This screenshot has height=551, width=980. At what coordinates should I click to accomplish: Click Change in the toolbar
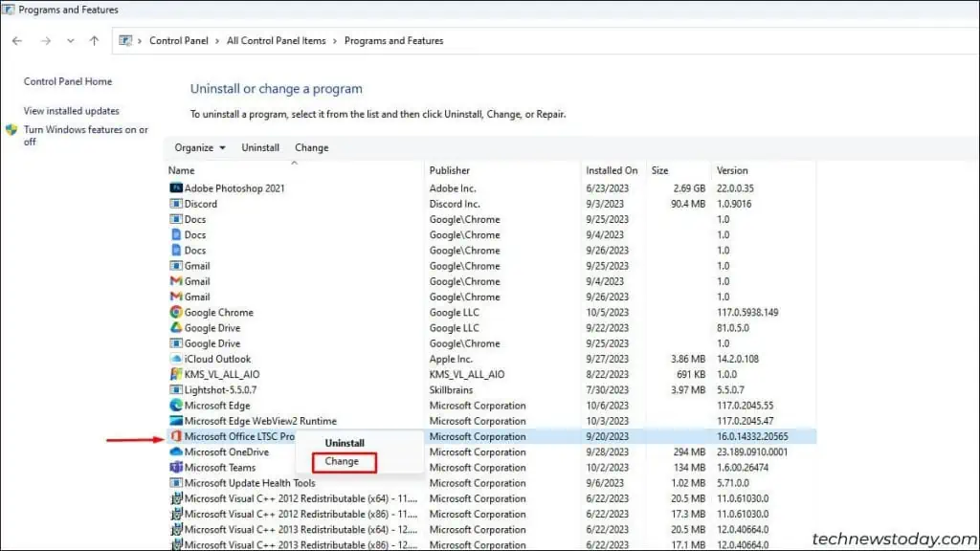tap(311, 147)
